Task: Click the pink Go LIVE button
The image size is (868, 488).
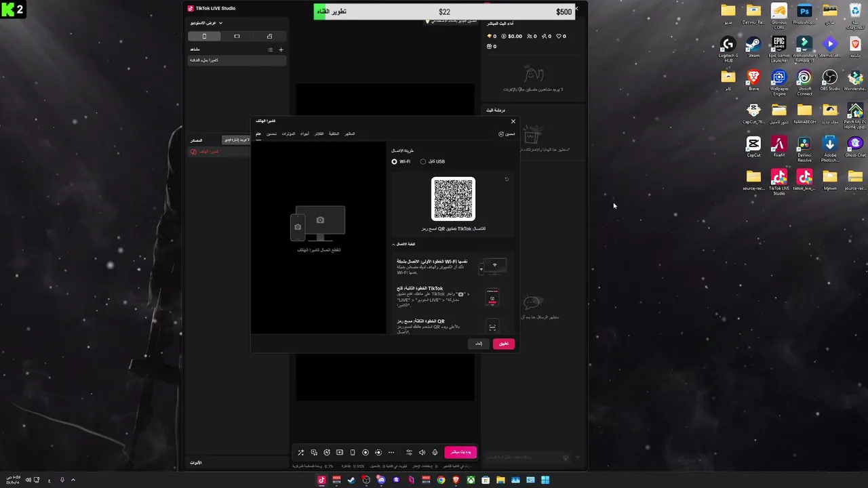Action: coord(460,452)
